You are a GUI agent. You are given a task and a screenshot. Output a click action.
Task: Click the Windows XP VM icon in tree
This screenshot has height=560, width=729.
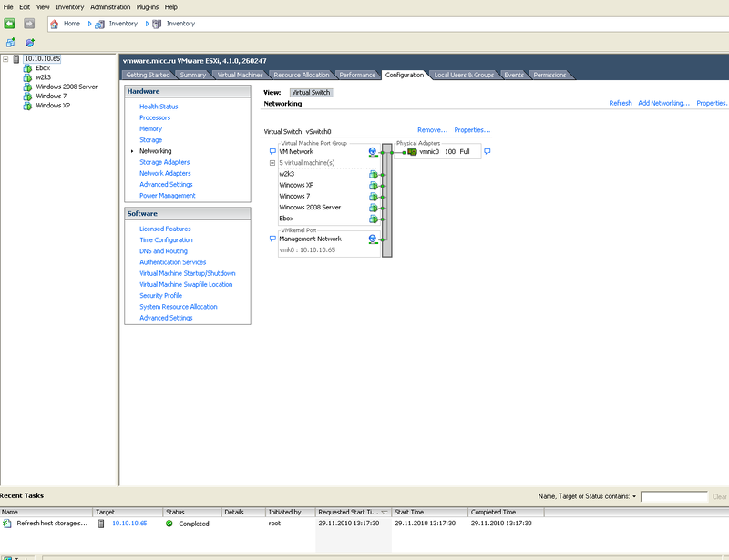[27, 106]
